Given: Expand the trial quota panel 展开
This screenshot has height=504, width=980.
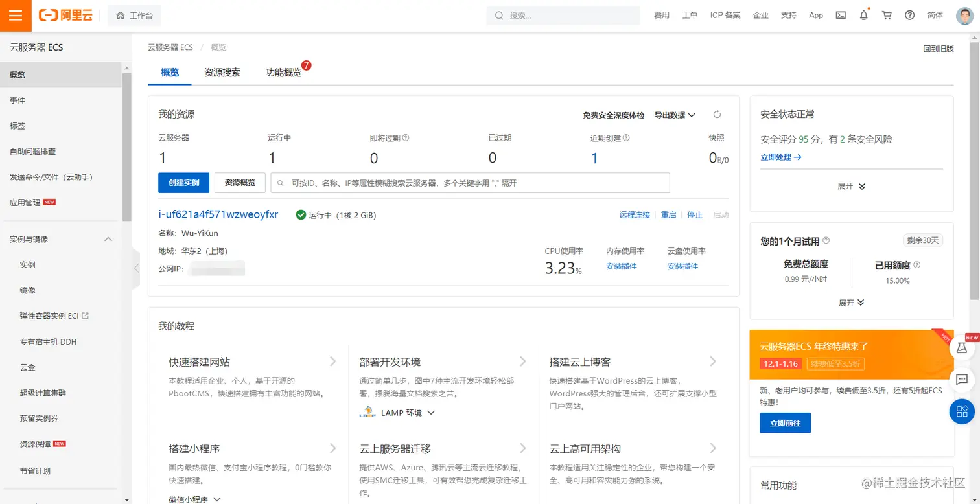Looking at the screenshot, I should 851,303.
